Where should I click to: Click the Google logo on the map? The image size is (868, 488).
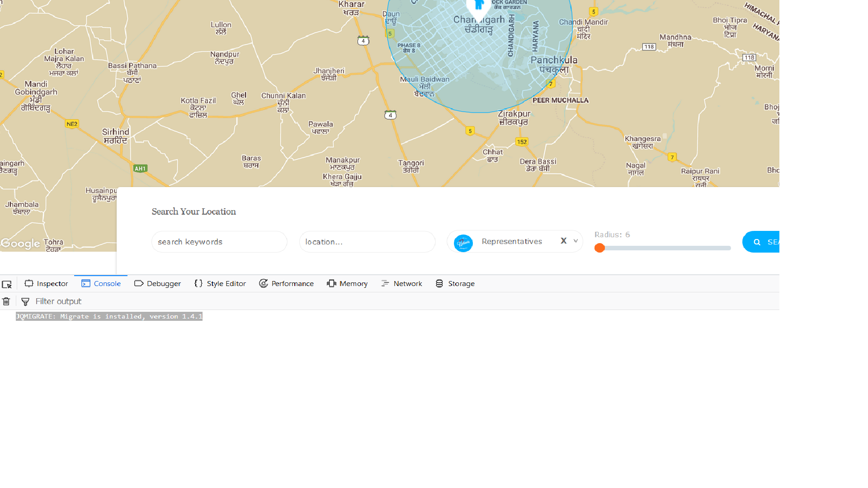tap(21, 244)
